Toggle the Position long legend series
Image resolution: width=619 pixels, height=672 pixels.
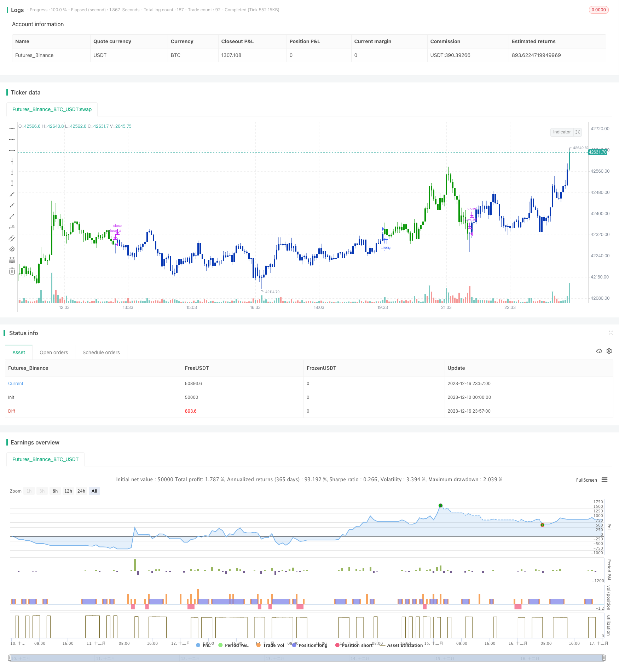[x=309, y=645]
